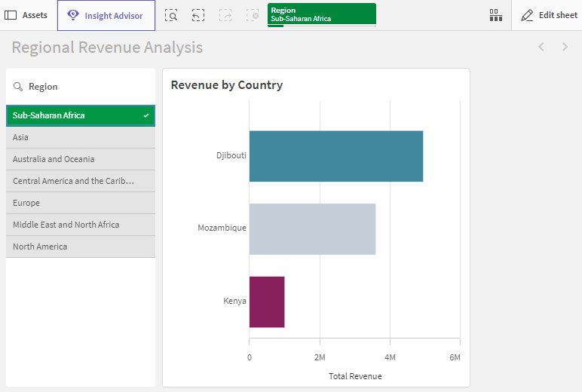The height and width of the screenshot is (392, 582).
Task: Select Asia in the Region filter
Action: (81, 137)
